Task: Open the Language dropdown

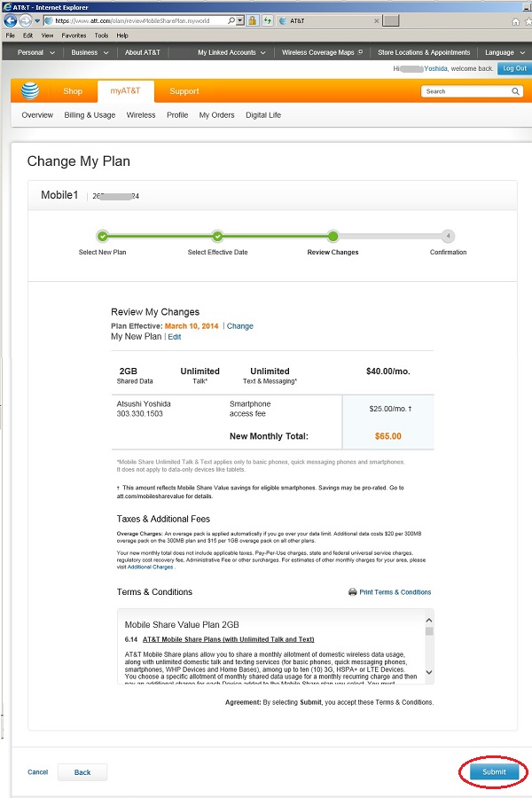Action: 505,52
